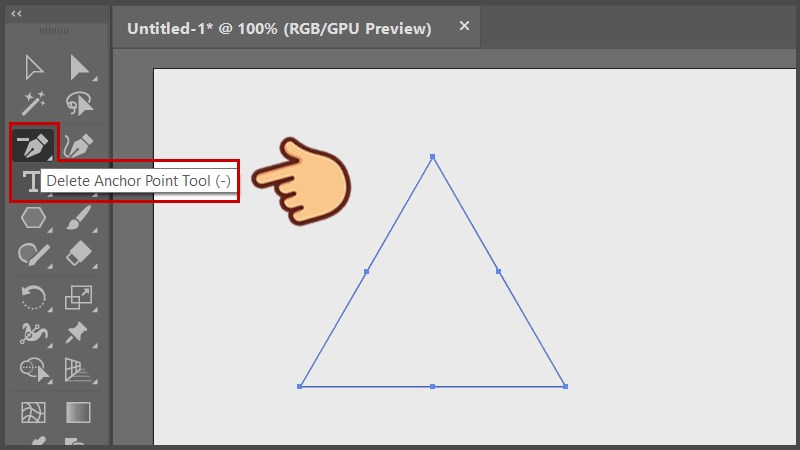Activate the Type tool
Screen dimensions: 800x450
31,182
